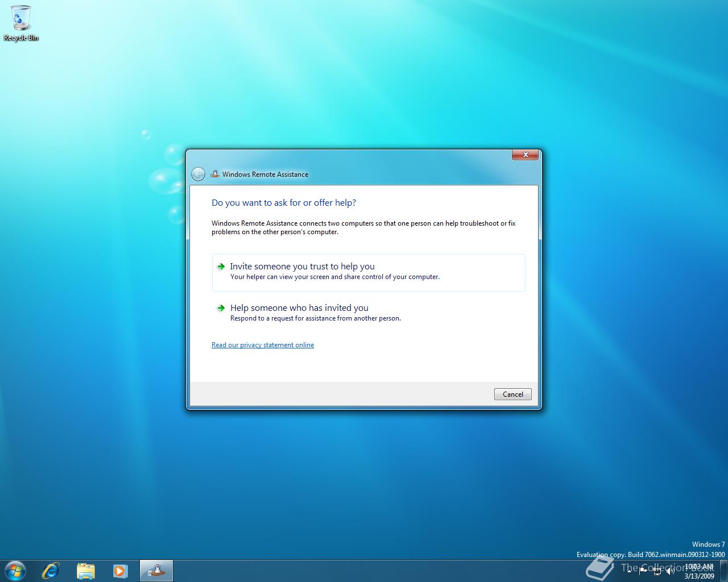Cancel the Remote Assistance dialog
Viewport: 728px width, 582px height.
[512, 394]
